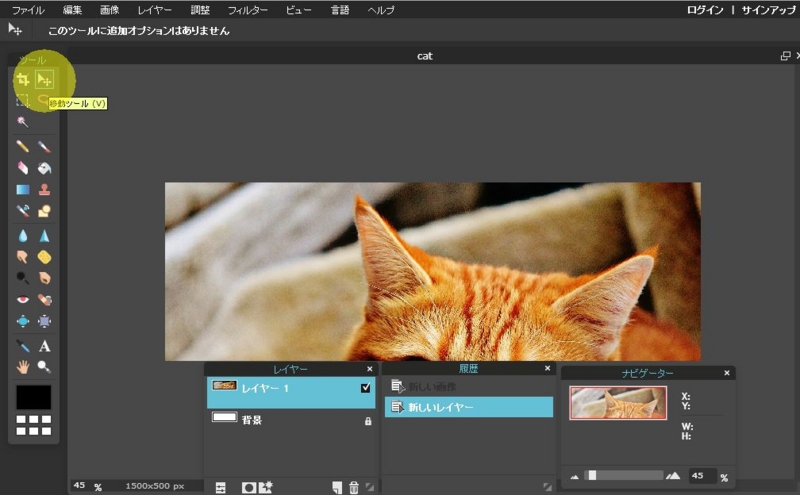Image resolution: width=800 pixels, height=495 pixels.
Task: Add a layer mask
Action: click(249, 487)
